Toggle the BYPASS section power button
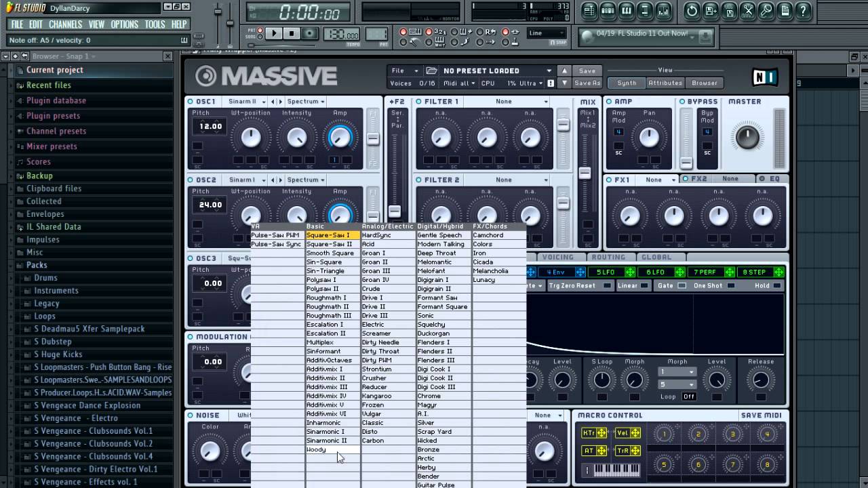Screen dimensions: 868x488 [x=683, y=102]
